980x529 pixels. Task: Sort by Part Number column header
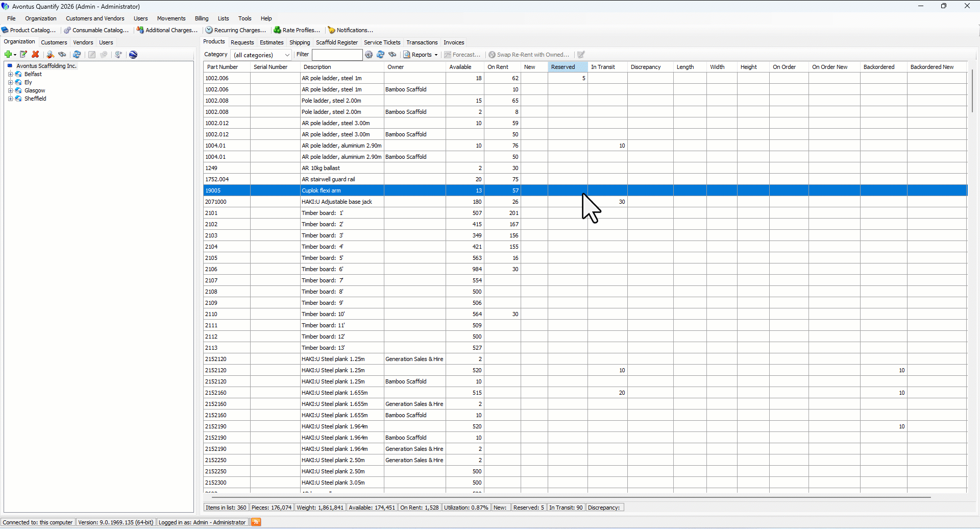pyautogui.click(x=227, y=67)
